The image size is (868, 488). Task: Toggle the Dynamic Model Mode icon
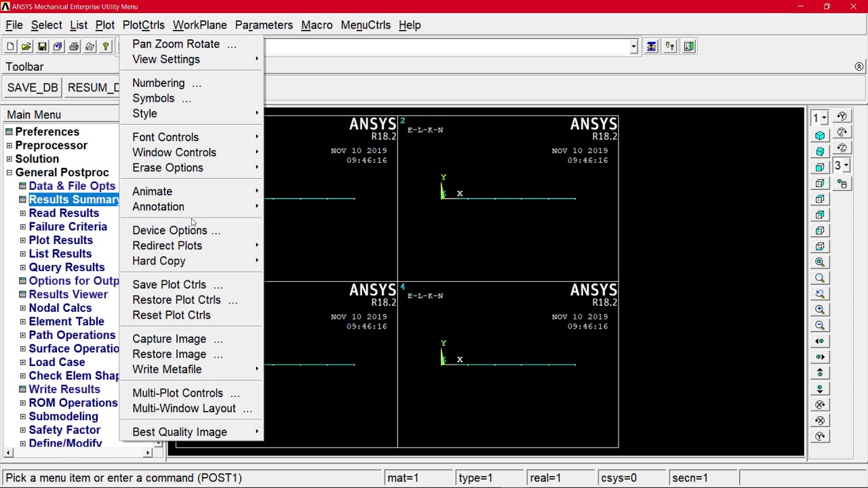coord(842,184)
